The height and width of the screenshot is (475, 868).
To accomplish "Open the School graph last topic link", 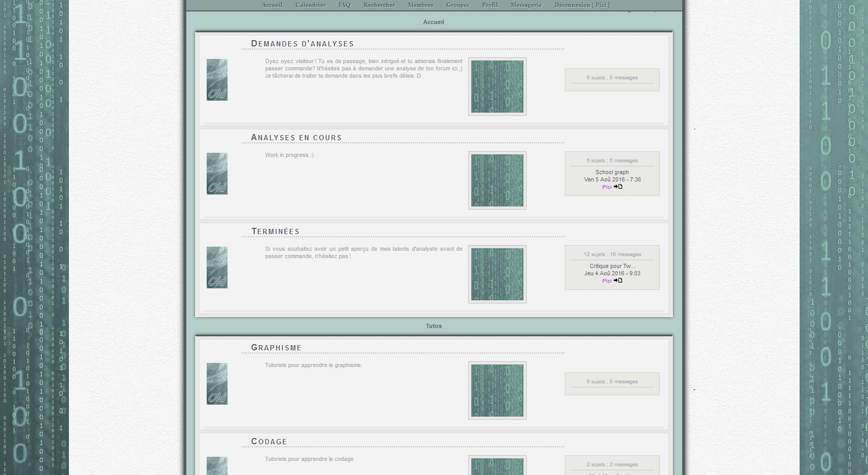I will (612, 172).
